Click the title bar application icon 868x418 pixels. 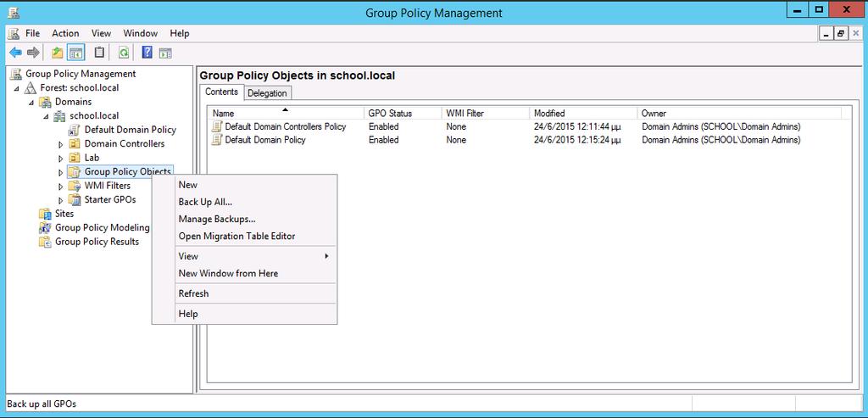14,12
